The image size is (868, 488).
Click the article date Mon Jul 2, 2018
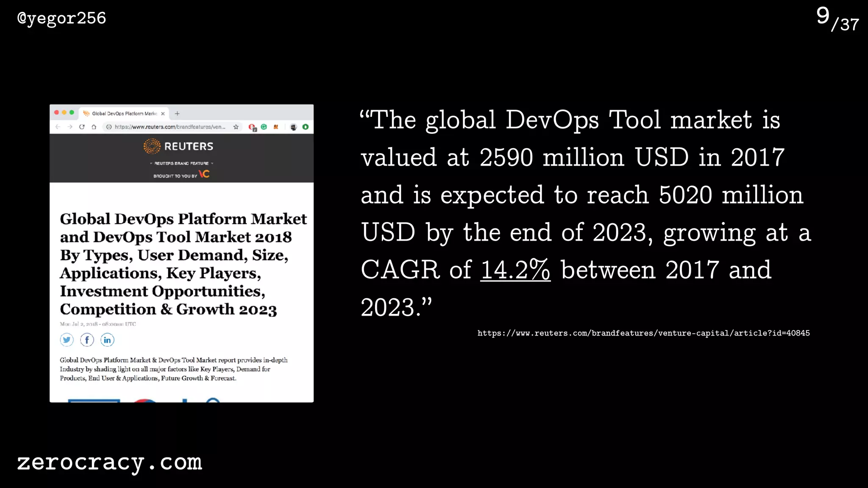[98, 324]
